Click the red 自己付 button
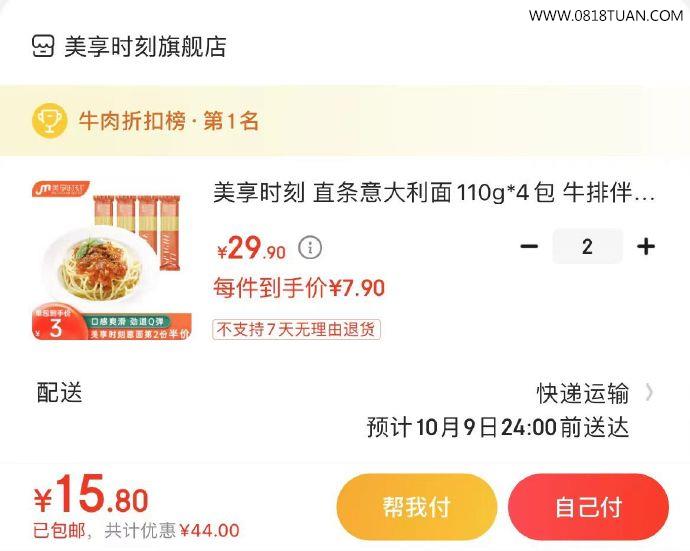The width and height of the screenshot is (690, 551). pyautogui.click(x=588, y=507)
